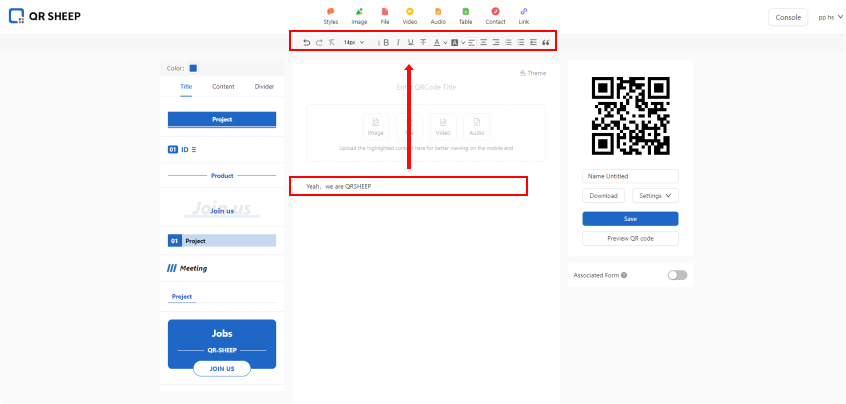This screenshot has width=846, height=404.
Task: Insert a Table
Action: coord(465,16)
